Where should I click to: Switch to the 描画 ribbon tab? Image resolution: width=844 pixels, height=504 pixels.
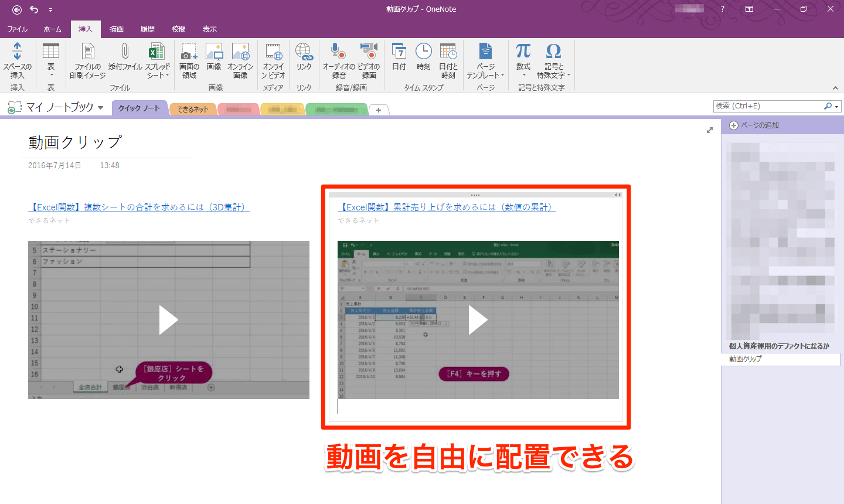[117, 29]
